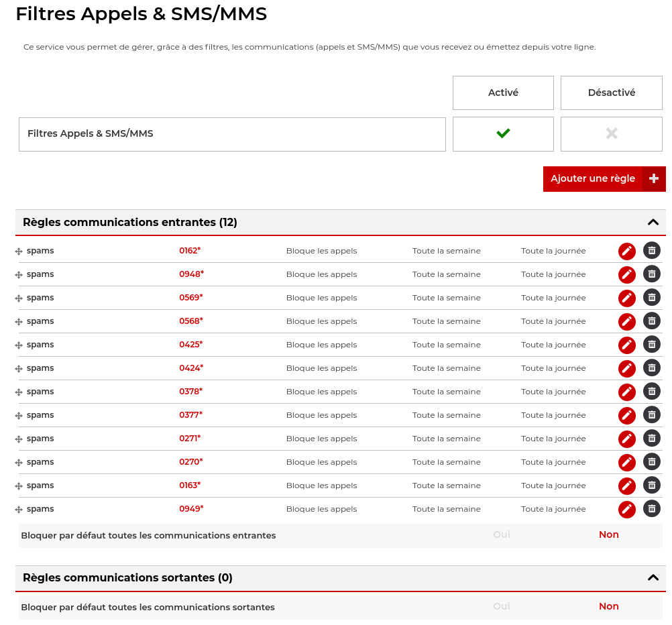672x625 pixels.
Task: Grab the move handle of rule 0949*
Action: coord(18,510)
